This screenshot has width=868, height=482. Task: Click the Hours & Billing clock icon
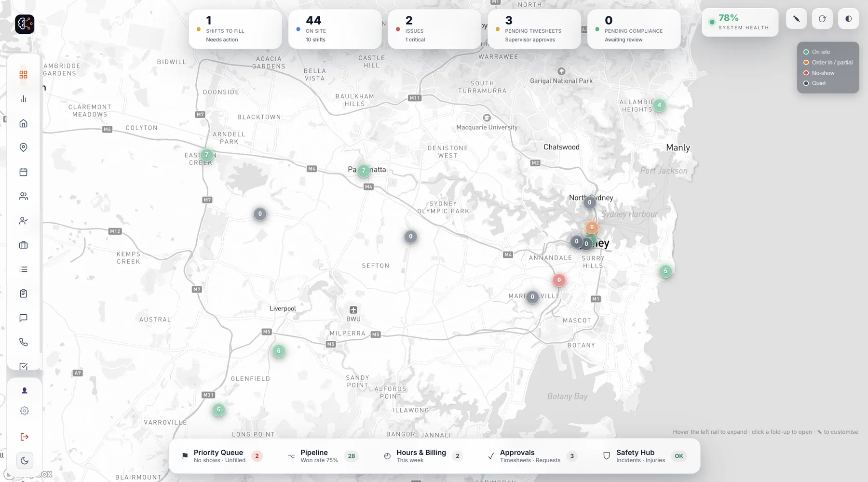(387, 456)
